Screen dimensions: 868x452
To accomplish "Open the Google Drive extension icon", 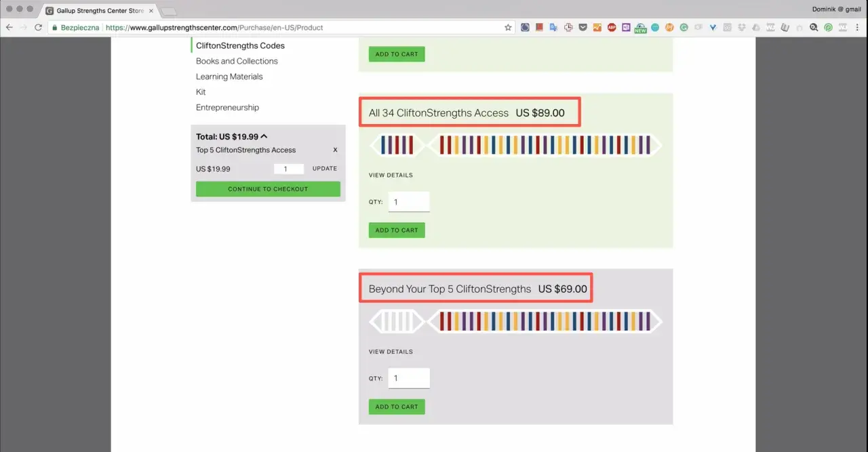I will [756, 28].
